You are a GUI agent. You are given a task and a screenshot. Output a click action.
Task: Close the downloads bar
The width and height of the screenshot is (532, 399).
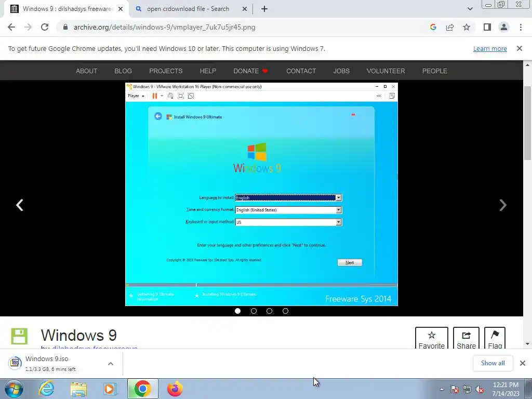[523, 363]
